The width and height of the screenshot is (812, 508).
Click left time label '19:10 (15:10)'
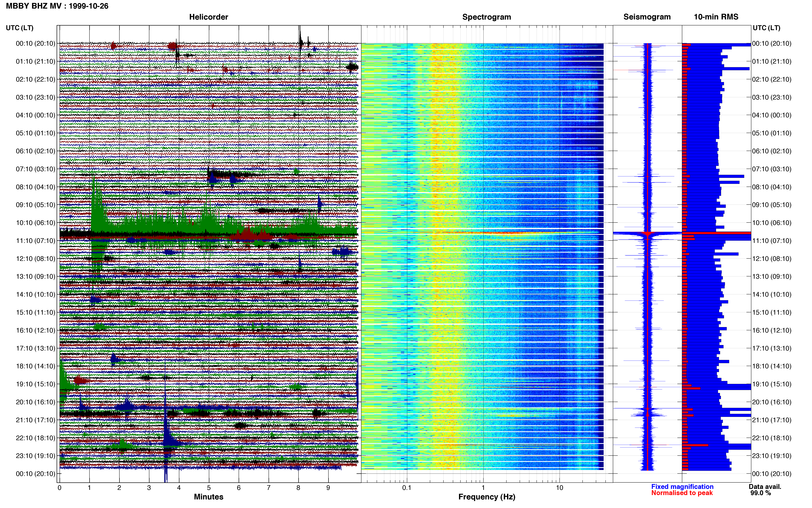[36, 384]
